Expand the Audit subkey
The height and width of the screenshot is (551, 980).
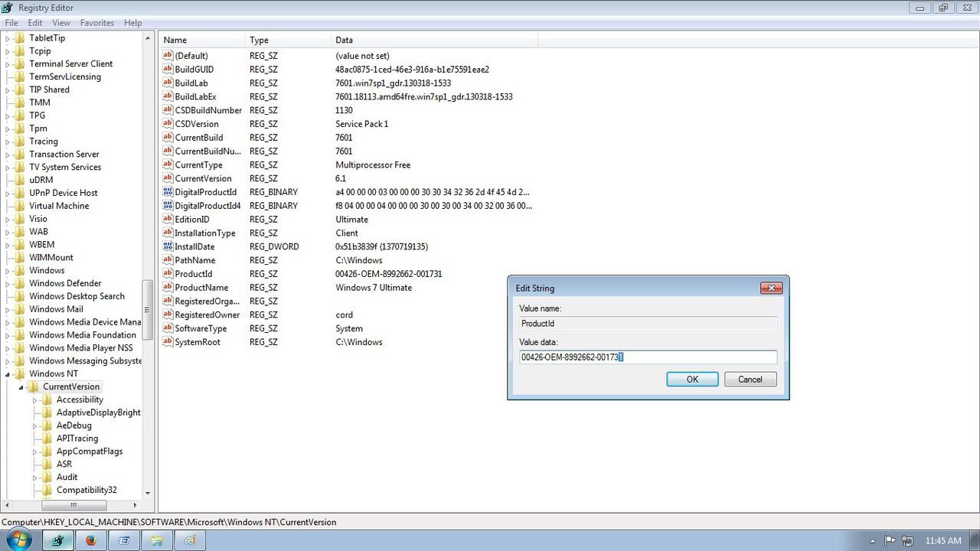[x=35, y=477]
